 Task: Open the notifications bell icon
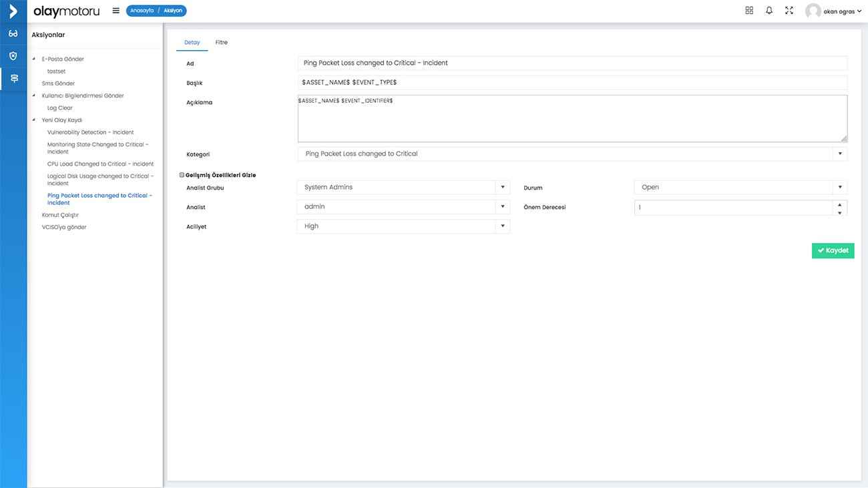coord(769,11)
